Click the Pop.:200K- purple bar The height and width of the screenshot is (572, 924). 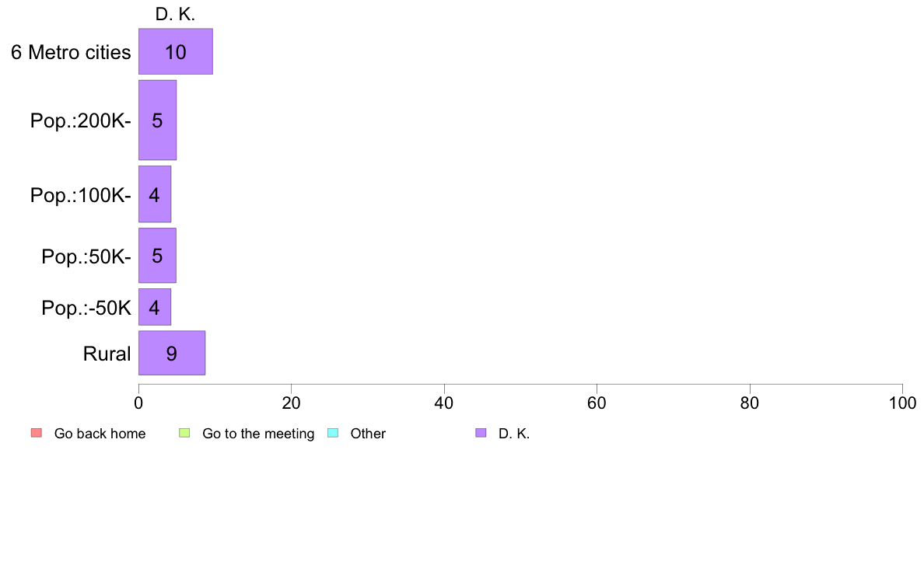(x=157, y=120)
